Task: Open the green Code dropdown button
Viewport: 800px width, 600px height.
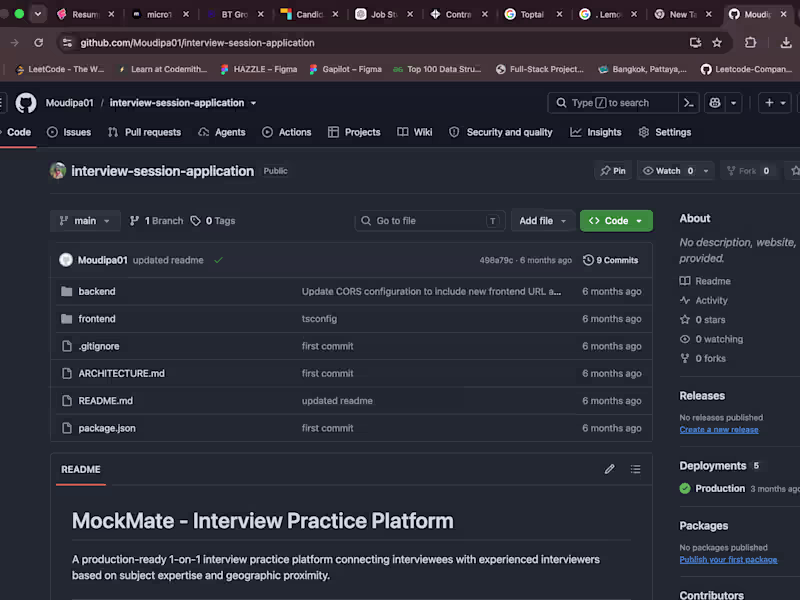Action: click(x=616, y=221)
